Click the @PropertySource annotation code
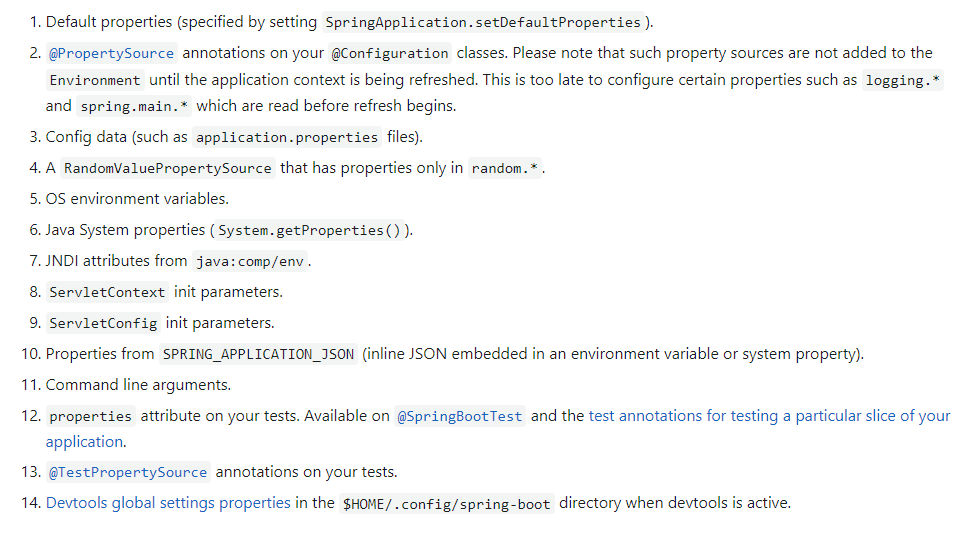Image resolution: width=961 pixels, height=533 pixels. click(x=112, y=54)
